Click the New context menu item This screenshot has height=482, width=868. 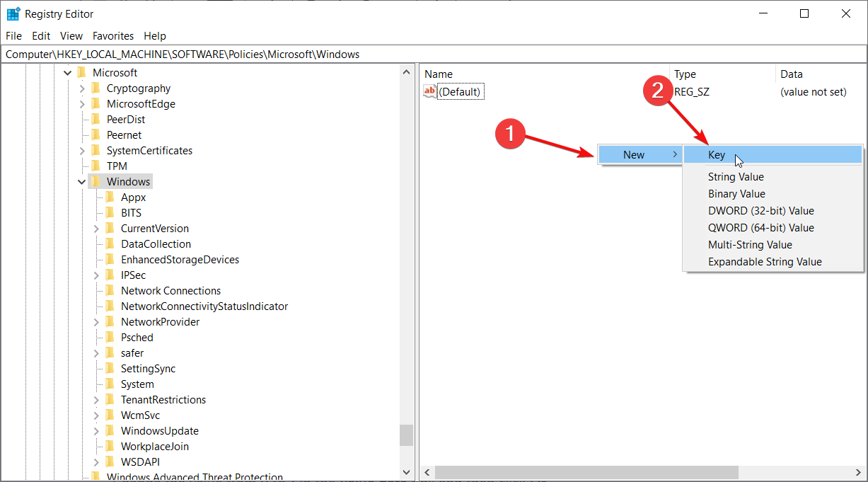(x=640, y=155)
